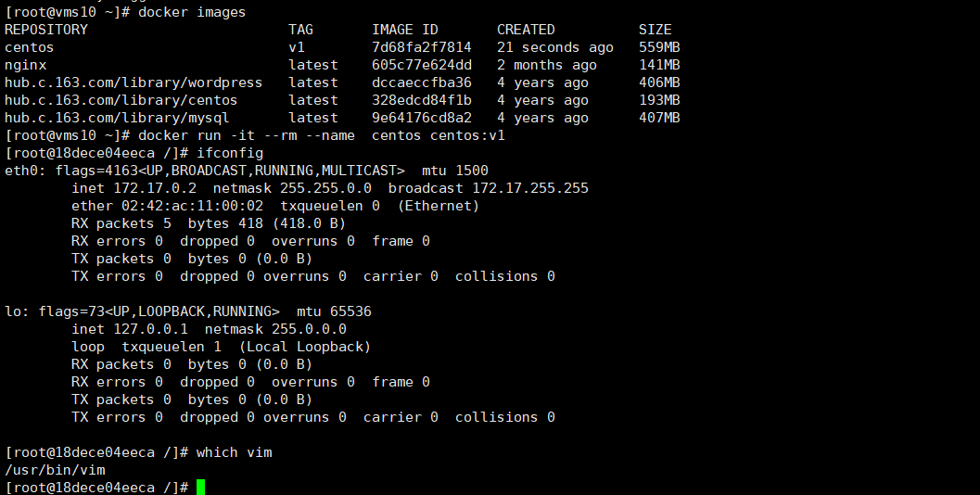Viewport: 980px width, 495px height.
Task: Click the which vim command
Action: (x=235, y=452)
